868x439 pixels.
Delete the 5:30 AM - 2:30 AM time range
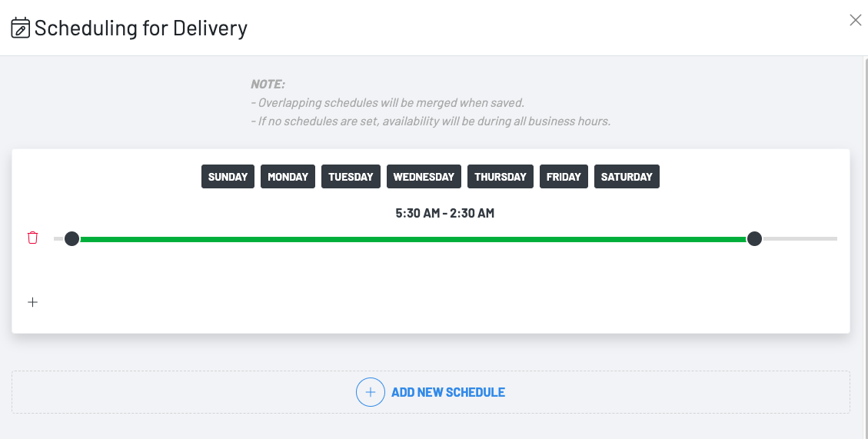click(32, 238)
